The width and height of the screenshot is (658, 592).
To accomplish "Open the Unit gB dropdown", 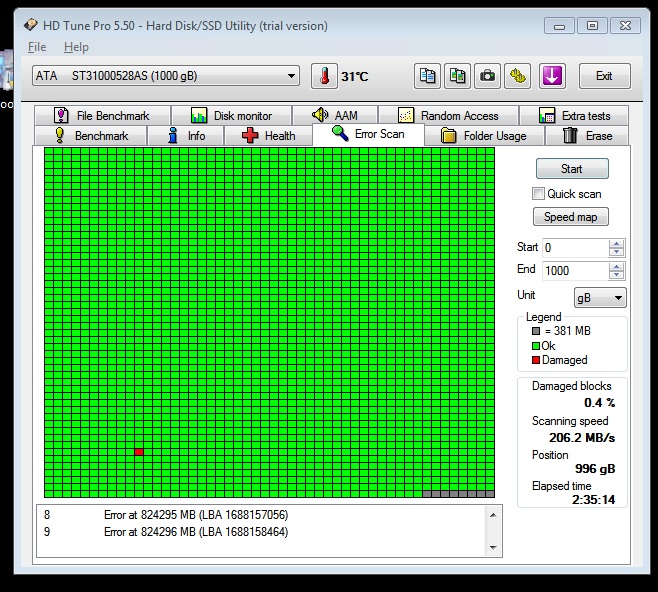I will pyautogui.click(x=600, y=298).
